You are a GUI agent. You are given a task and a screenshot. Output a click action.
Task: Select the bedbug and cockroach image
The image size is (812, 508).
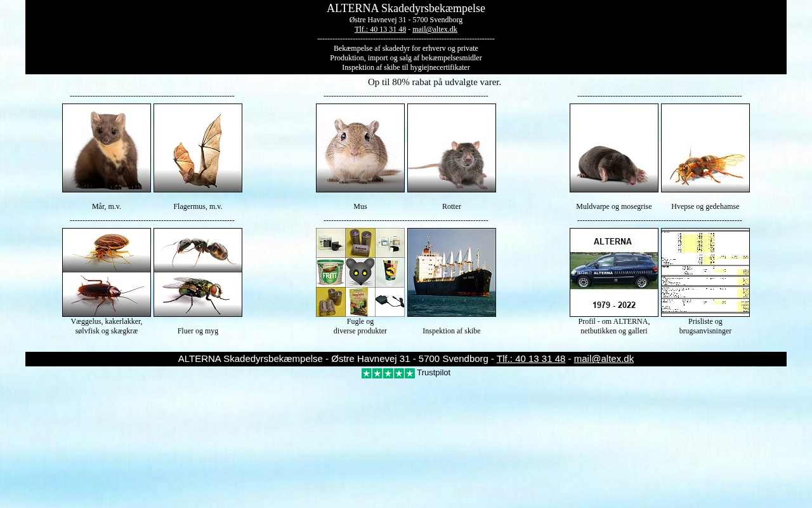pos(107,272)
